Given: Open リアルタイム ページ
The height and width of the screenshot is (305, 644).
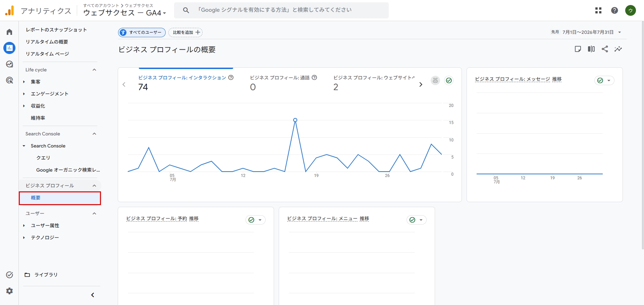Looking at the screenshot, I should point(47,54).
